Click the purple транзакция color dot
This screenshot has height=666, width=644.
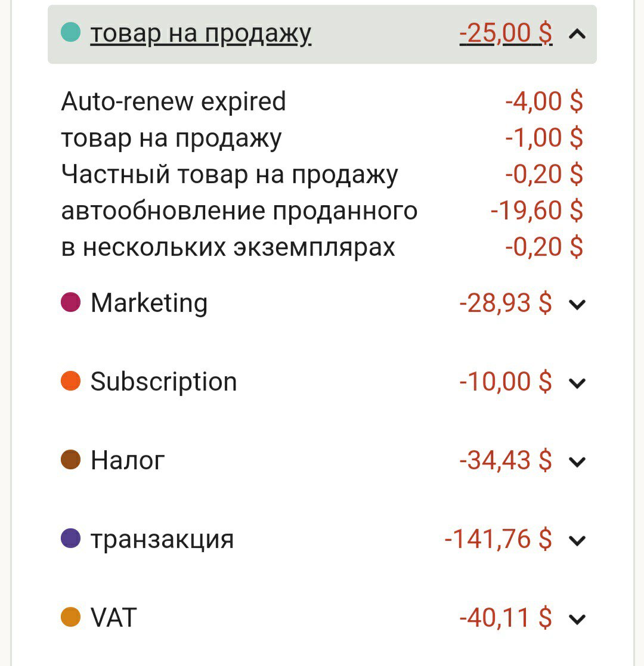(70, 538)
